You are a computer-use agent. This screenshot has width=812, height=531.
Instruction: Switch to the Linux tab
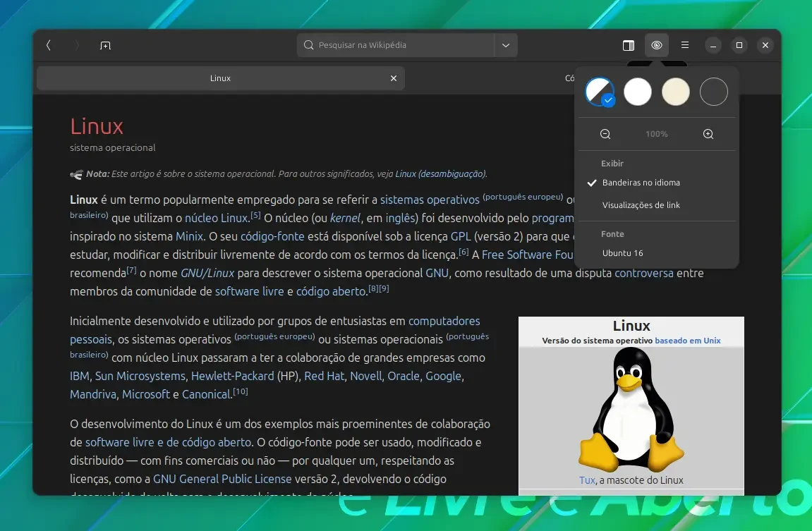[221, 78]
